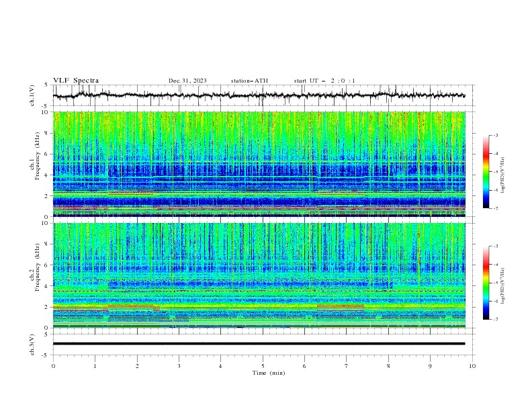Click the time axis tick label "8"
Viewport: 532px width, 411px height.
388,366
